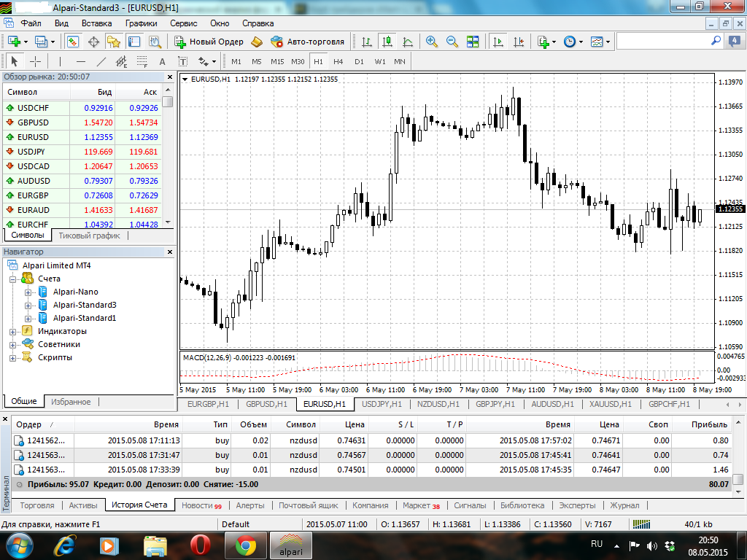Select the horizontal line drawing tool

tap(81, 61)
